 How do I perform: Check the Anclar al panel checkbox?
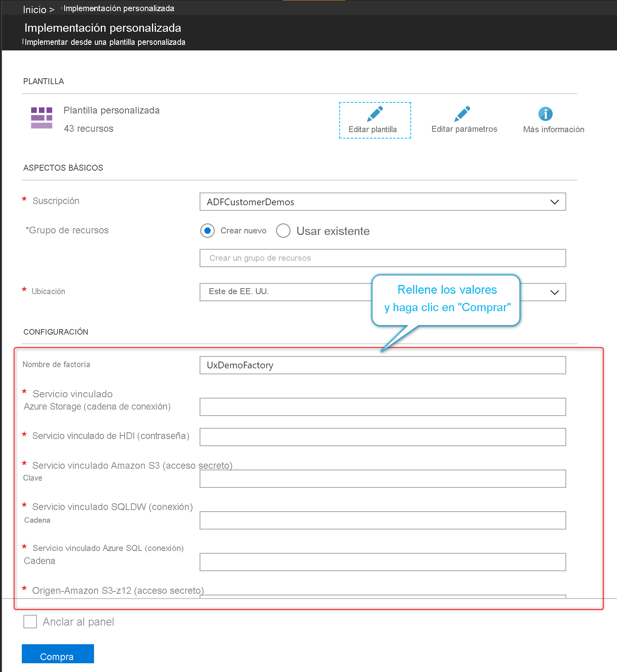[30, 622]
